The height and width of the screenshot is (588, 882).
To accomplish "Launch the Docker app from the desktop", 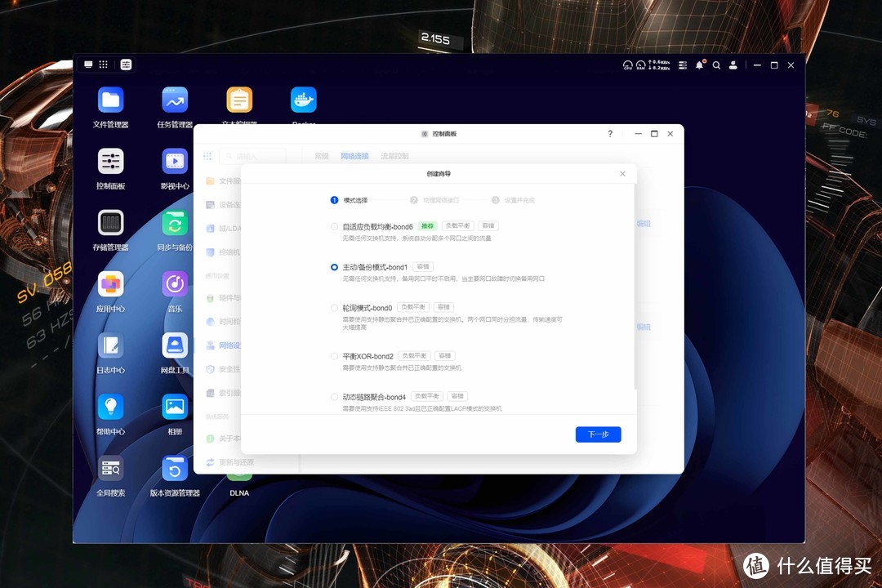I will (303, 98).
